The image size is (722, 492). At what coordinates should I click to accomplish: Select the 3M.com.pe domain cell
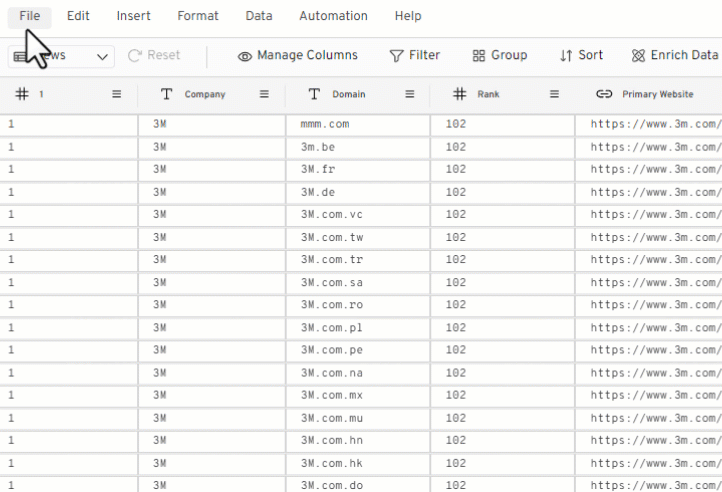pyautogui.click(x=358, y=350)
